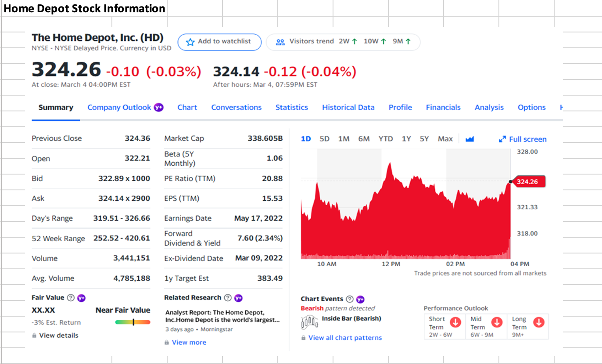View the Historical Data tab

(348, 107)
